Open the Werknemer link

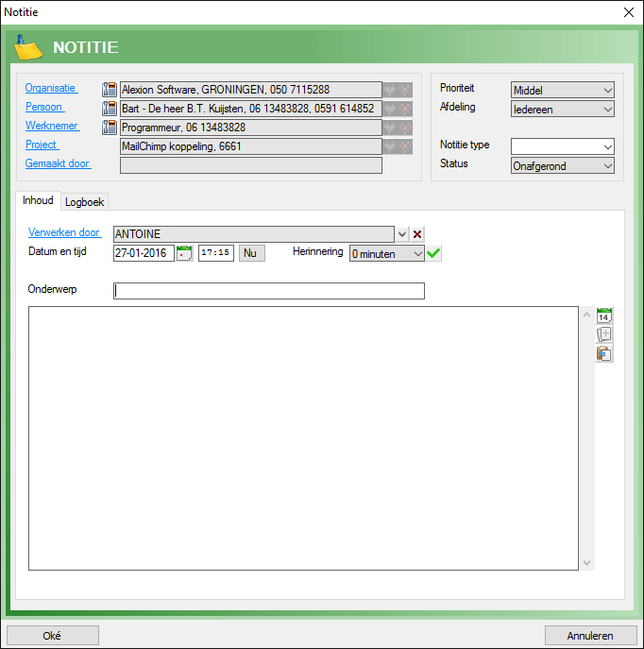point(52,126)
